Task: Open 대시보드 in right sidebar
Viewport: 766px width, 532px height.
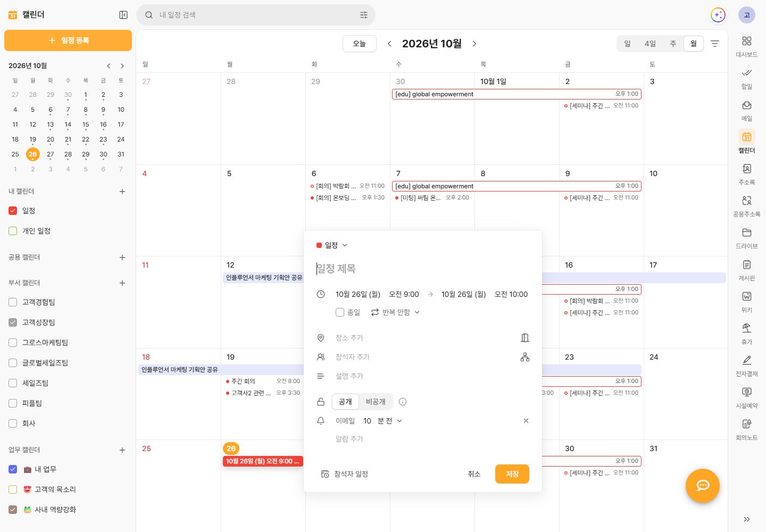Action: [x=747, y=46]
